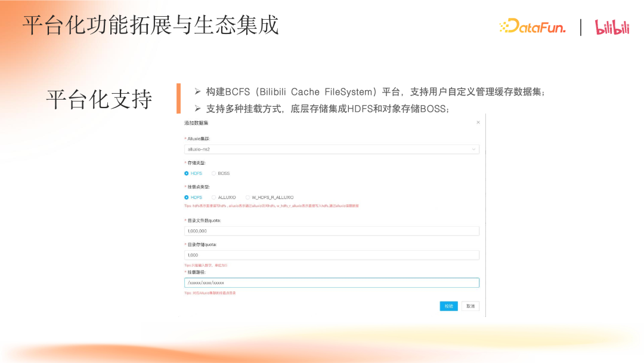Select HDFS radio under 挂载点类型
644x363 pixels.
(x=187, y=198)
